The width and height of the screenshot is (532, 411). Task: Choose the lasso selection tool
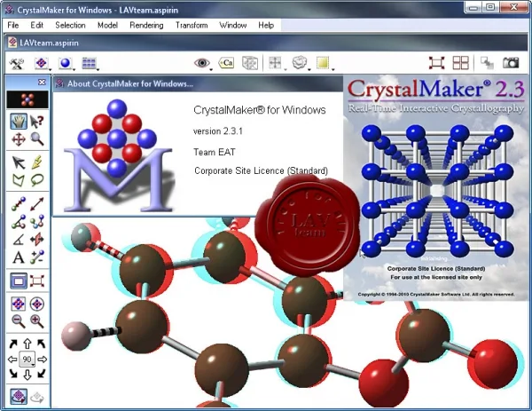pyautogui.click(x=37, y=179)
